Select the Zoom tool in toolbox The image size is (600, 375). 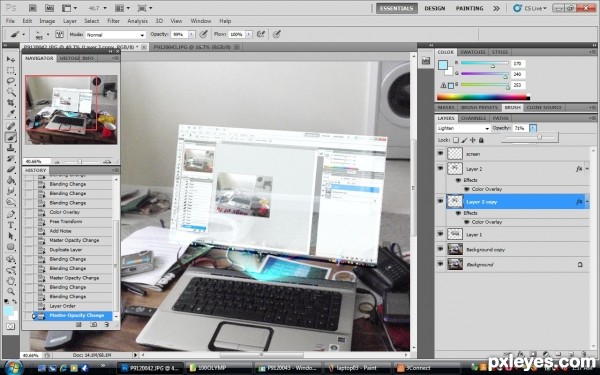11,292
